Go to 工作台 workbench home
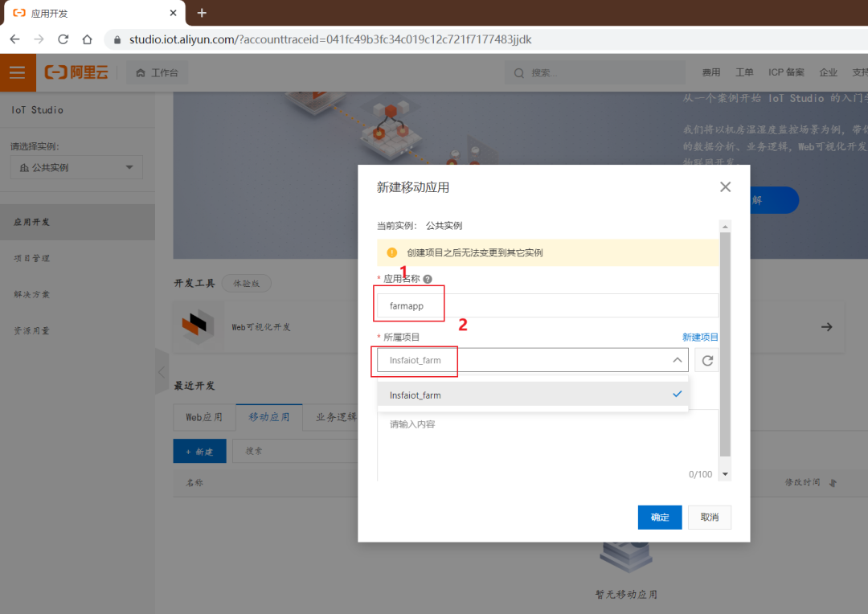 158,72
